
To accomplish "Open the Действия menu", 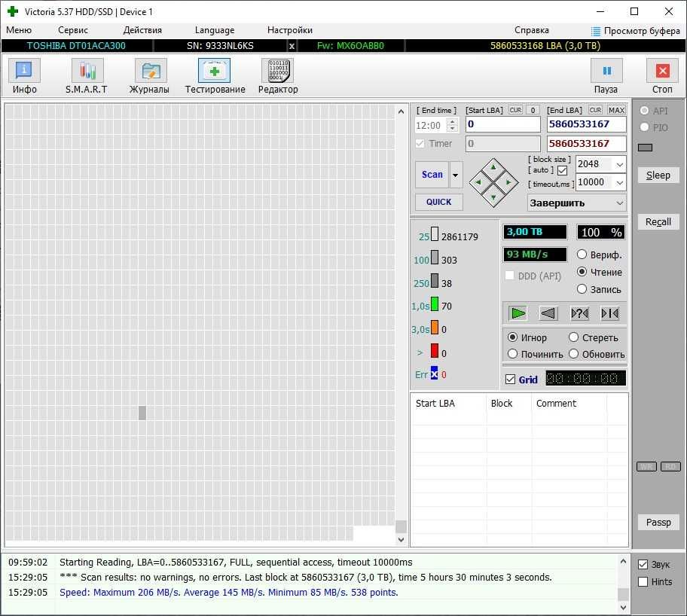I will [x=142, y=30].
